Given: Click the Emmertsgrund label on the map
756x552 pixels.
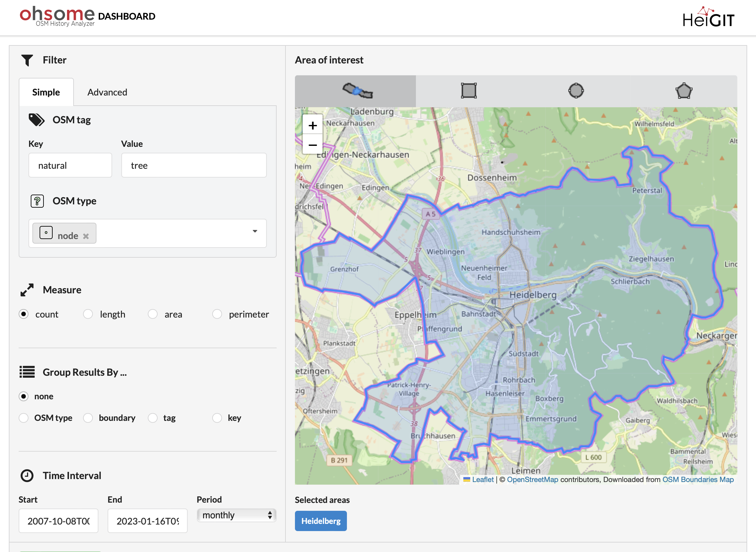Looking at the screenshot, I should click(x=551, y=419).
